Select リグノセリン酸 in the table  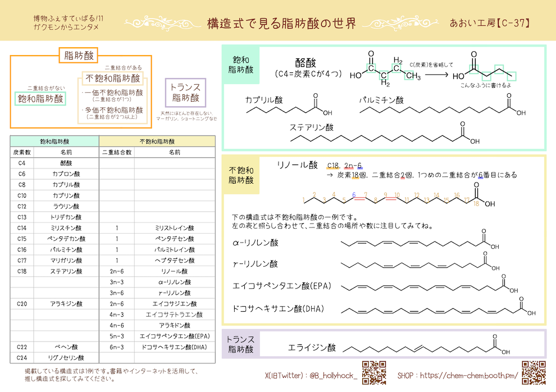click(66, 358)
